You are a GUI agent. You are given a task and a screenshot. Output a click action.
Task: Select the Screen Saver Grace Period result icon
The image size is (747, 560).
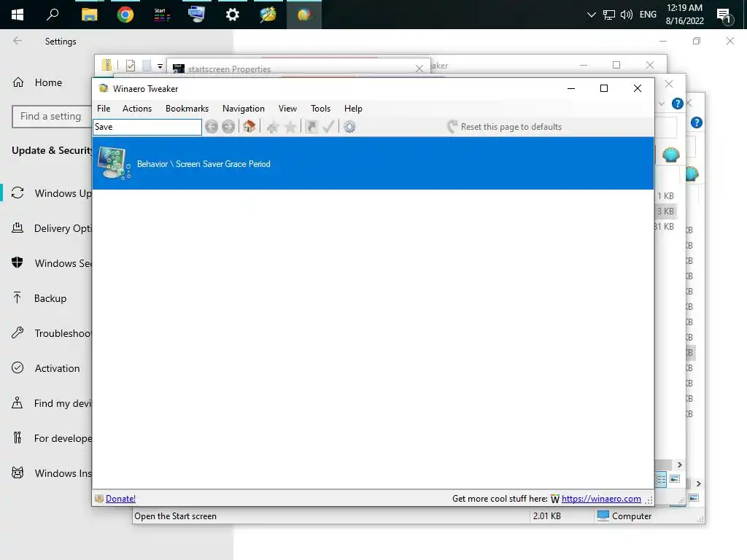point(114,163)
